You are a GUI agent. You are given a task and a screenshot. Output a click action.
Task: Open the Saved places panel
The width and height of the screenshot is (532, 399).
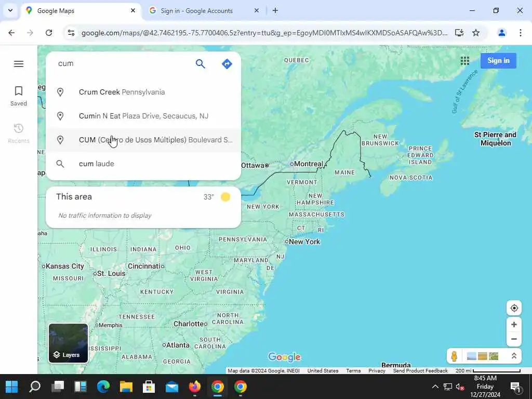(x=19, y=96)
